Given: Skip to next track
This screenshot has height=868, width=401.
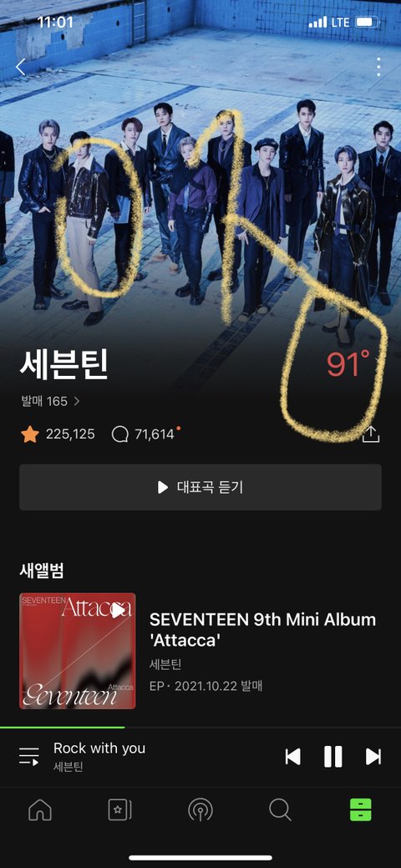Looking at the screenshot, I should pyautogui.click(x=373, y=757).
